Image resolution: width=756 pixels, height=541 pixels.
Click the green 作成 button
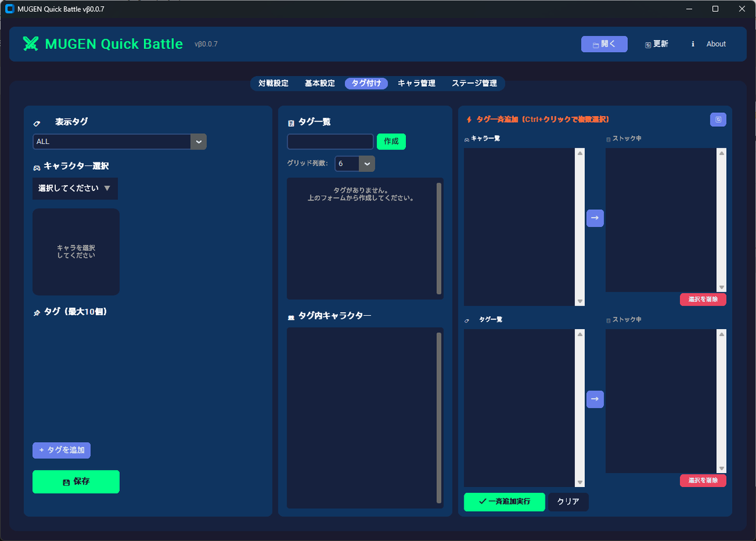(x=391, y=142)
